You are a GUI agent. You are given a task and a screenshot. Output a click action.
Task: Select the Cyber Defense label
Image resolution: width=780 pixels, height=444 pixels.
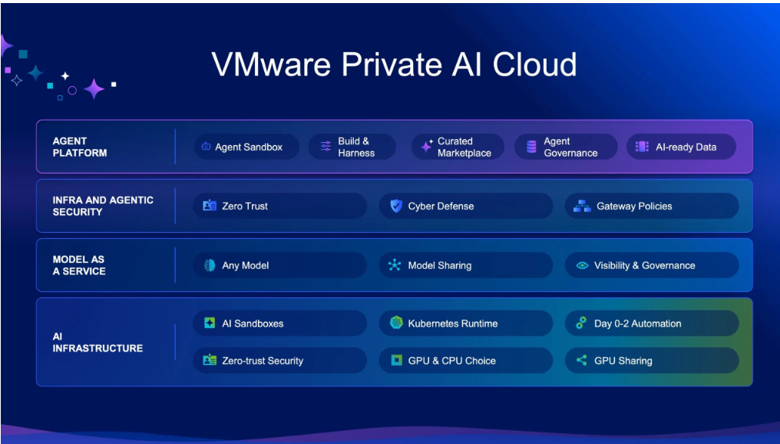coord(441,206)
